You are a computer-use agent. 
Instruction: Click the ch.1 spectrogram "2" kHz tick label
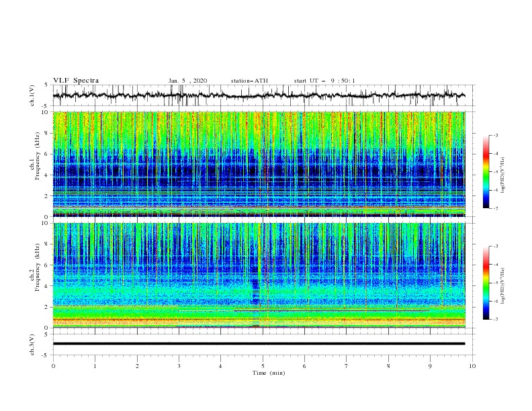tap(47, 195)
